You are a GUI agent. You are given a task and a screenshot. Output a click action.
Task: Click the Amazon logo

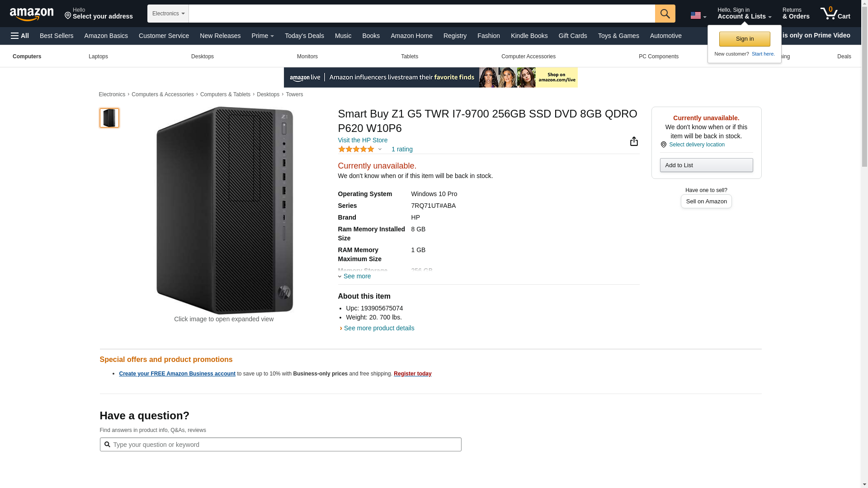coord(32,14)
